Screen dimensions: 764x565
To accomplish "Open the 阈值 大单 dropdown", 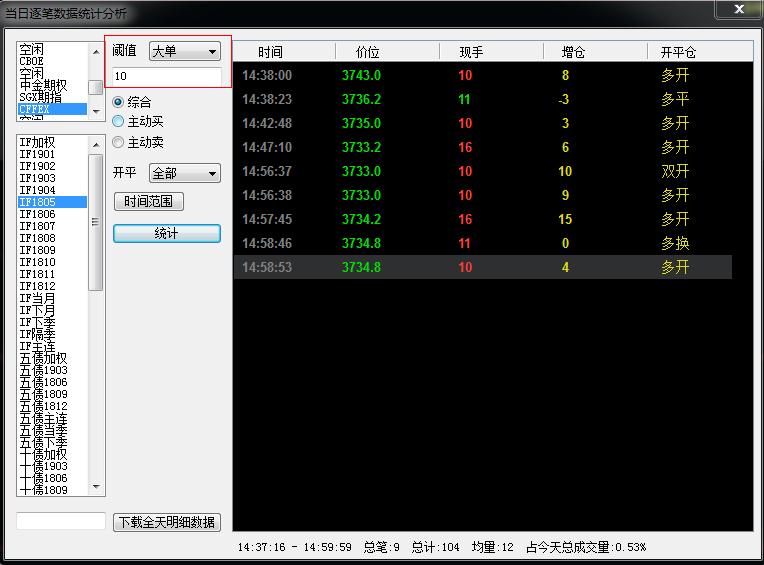I will coord(184,51).
